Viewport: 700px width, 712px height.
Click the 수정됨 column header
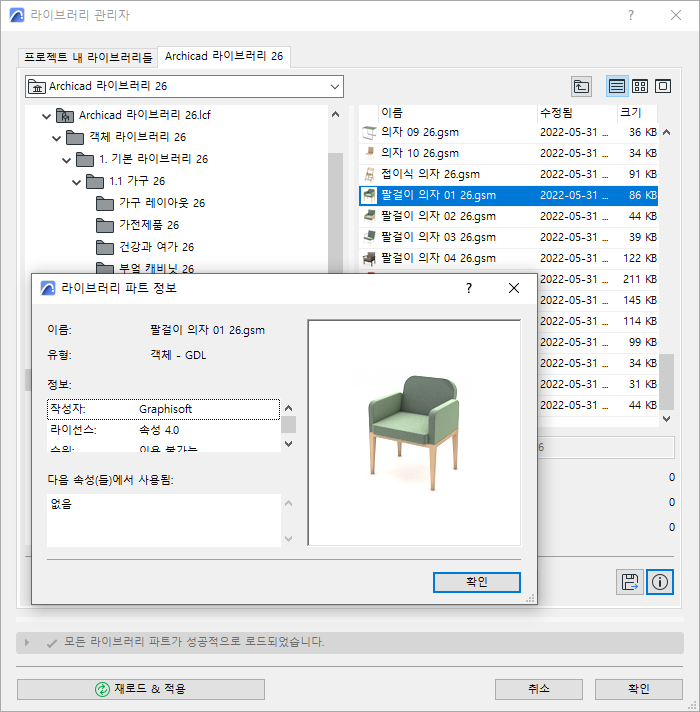[577, 113]
